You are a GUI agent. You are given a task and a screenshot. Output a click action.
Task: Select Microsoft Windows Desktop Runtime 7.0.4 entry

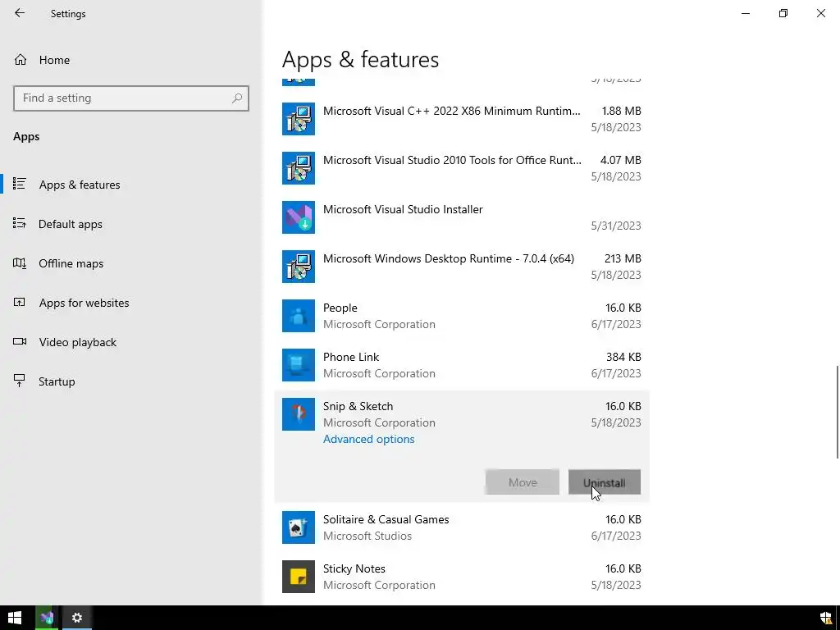(462, 267)
